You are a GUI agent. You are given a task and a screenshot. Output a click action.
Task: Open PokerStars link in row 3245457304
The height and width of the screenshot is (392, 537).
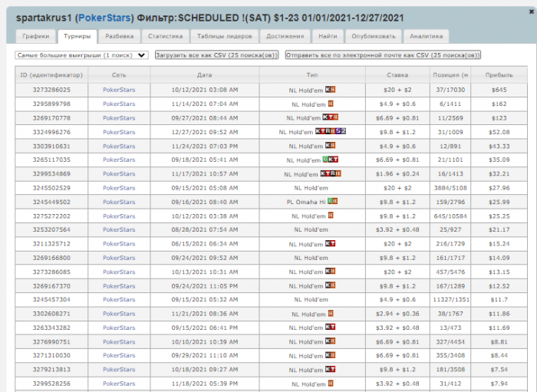[x=119, y=300]
